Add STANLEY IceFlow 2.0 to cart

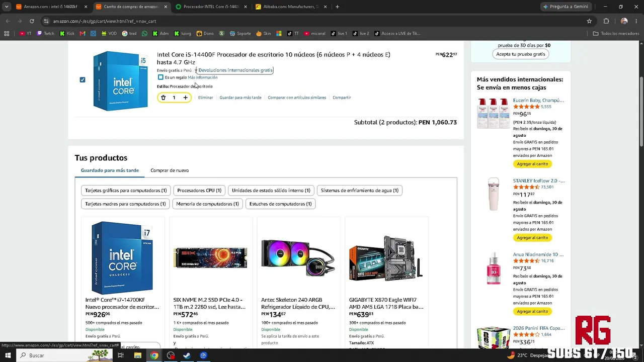[x=532, y=238]
